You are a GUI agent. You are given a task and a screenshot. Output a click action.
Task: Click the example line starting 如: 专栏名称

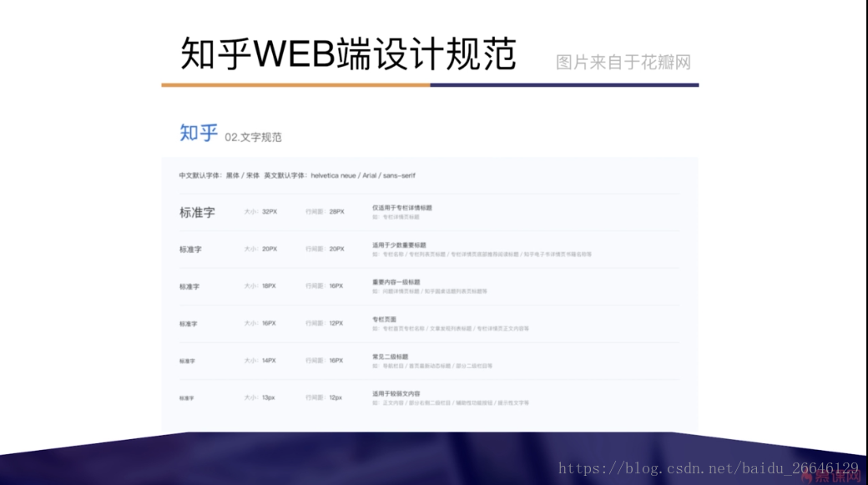482,255
